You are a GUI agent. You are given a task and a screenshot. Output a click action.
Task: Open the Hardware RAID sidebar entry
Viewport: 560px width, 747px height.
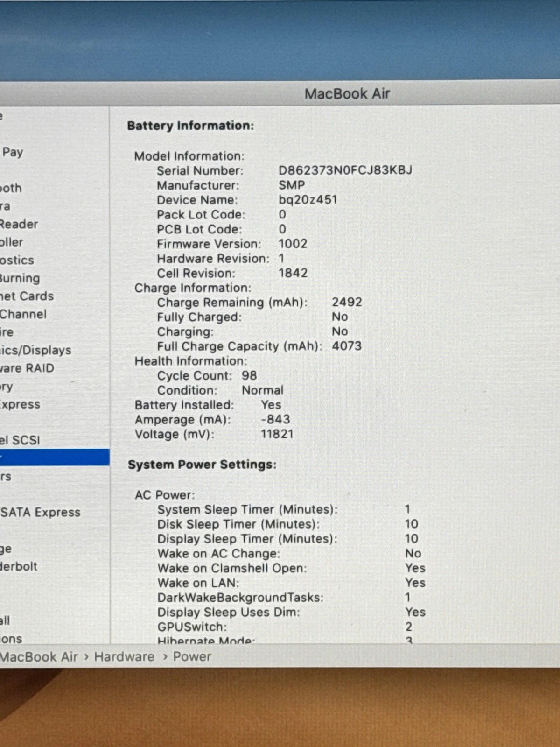click(x=27, y=368)
